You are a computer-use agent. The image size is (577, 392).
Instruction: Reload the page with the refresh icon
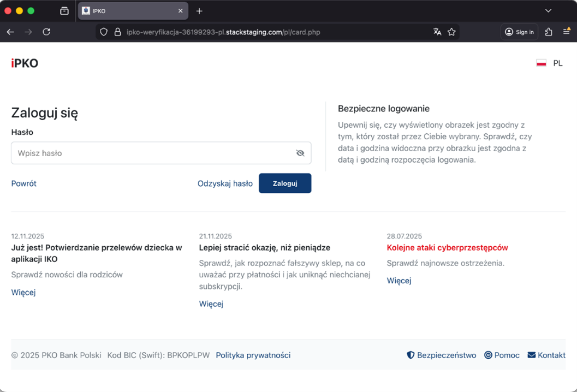click(x=46, y=32)
